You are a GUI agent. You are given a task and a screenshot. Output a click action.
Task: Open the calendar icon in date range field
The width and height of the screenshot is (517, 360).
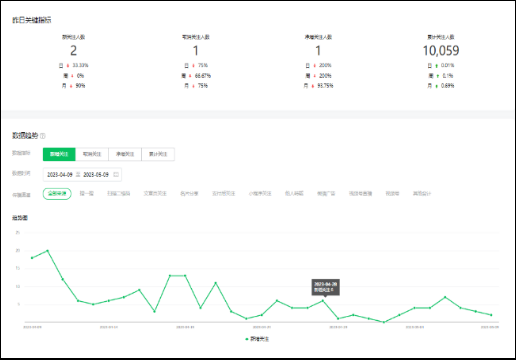point(116,174)
